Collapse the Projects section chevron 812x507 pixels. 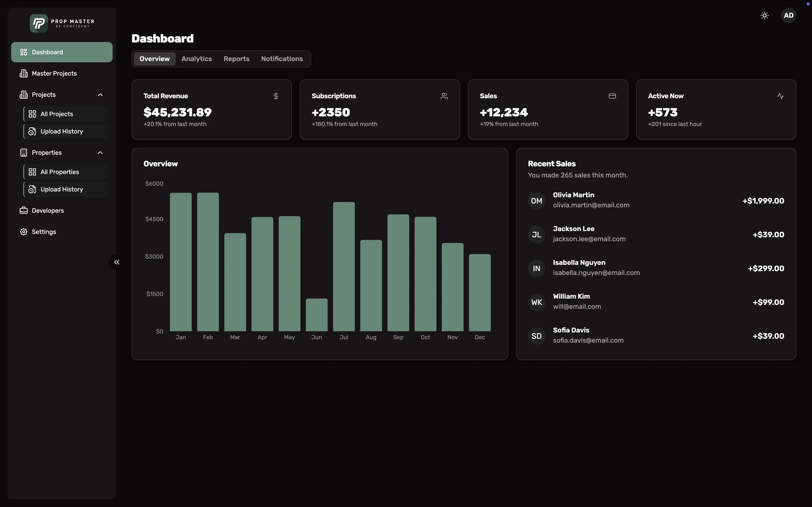point(100,95)
